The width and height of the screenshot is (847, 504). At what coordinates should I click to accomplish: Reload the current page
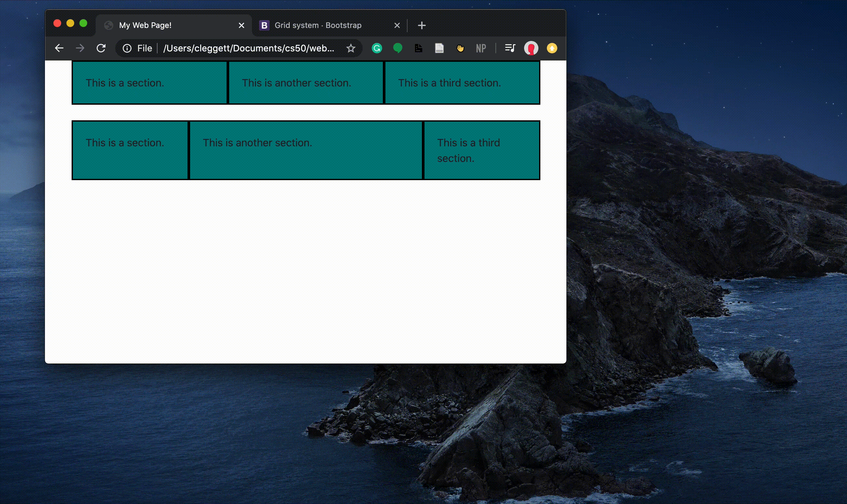click(101, 48)
